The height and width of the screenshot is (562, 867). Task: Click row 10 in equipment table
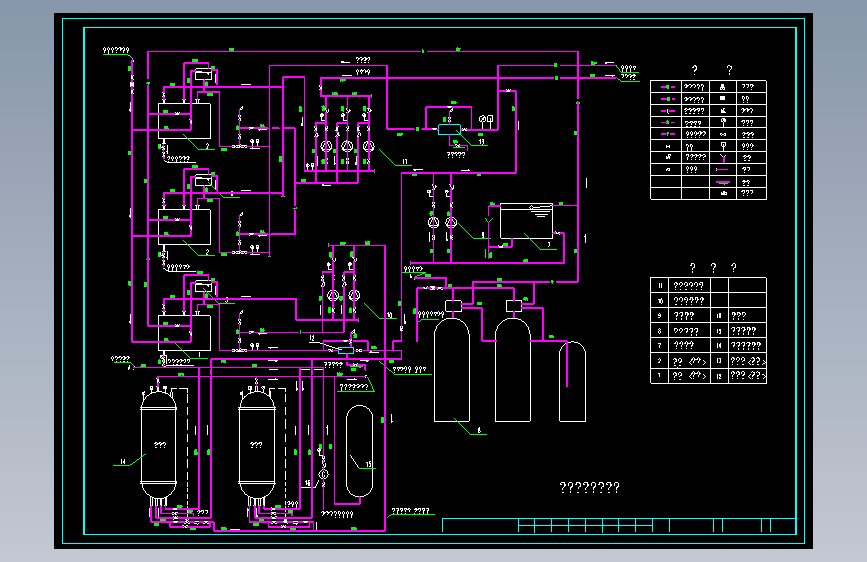[x=708, y=300]
